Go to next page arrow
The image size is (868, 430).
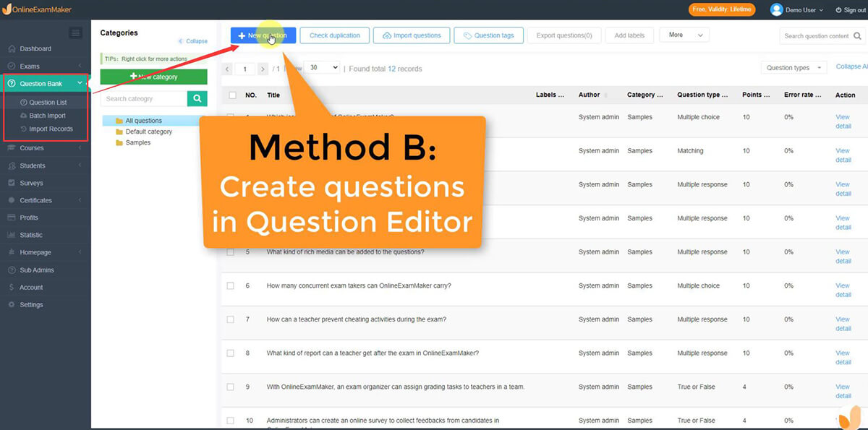click(263, 69)
